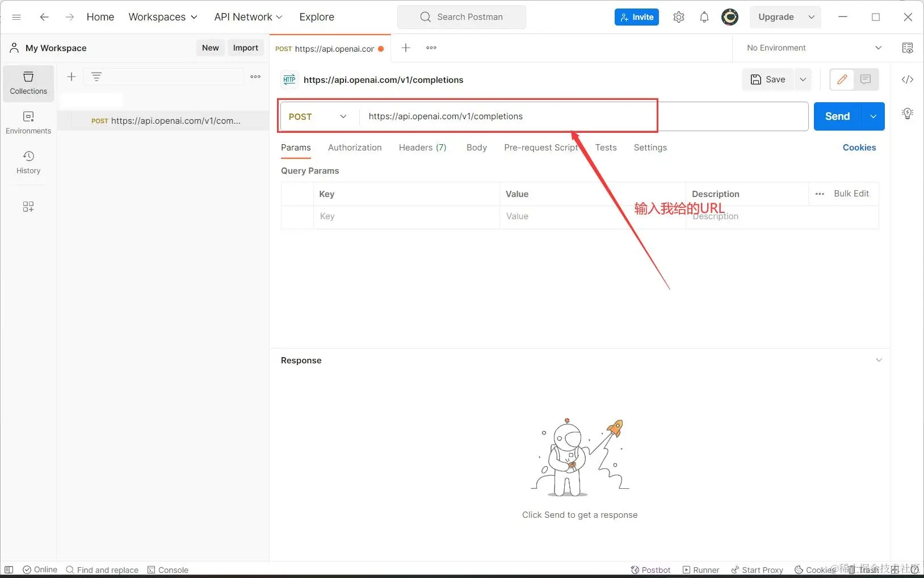This screenshot has height=578, width=924.
Task: Create a new collection with plus icon
Action: coord(72,77)
